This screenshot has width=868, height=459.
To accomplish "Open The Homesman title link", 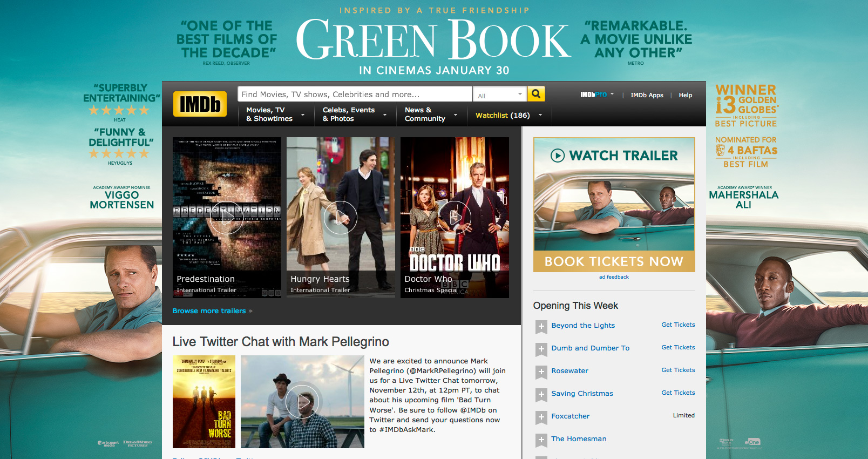I will tap(579, 439).
